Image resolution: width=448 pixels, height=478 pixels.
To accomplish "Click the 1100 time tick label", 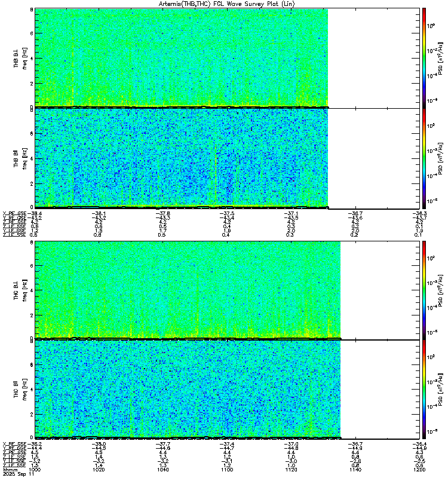I will tap(227, 470).
